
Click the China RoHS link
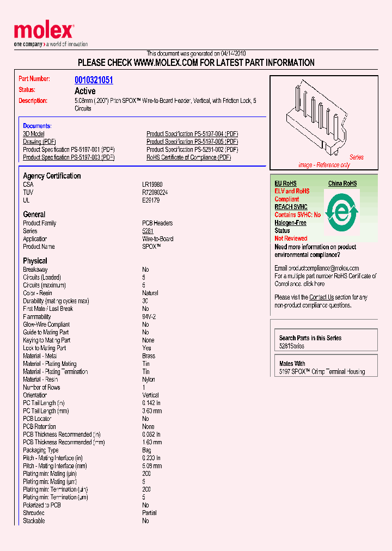[x=342, y=183]
